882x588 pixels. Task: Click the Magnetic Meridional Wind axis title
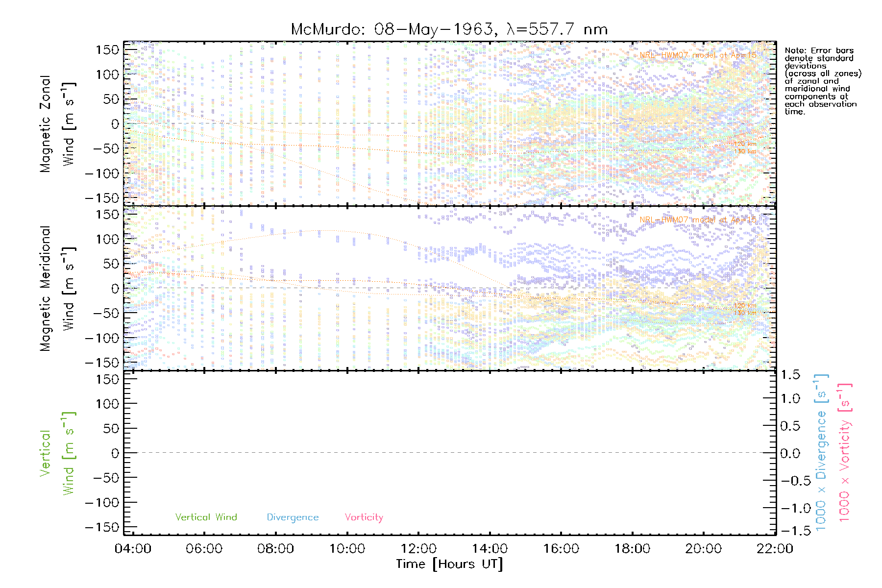[57, 288]
